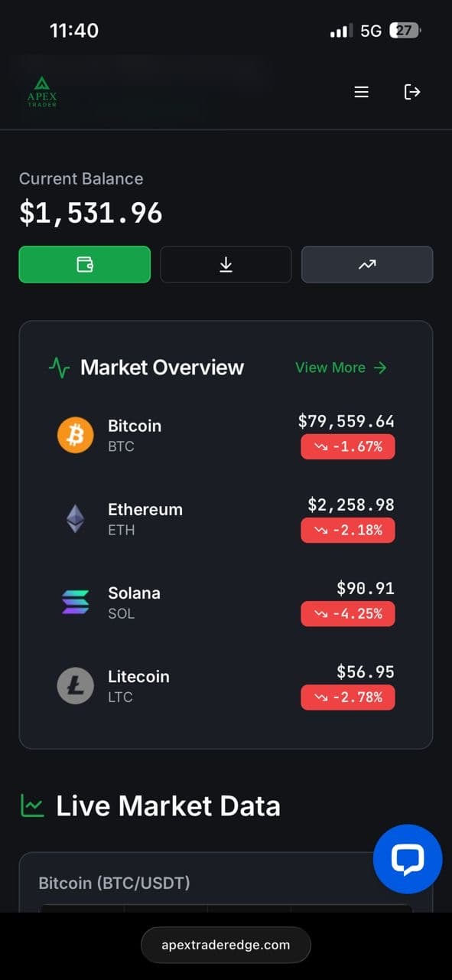Tap Litecoin's -2.78% change badge
Viewport: 452px width, 980px height.
(x=348, y=697)
